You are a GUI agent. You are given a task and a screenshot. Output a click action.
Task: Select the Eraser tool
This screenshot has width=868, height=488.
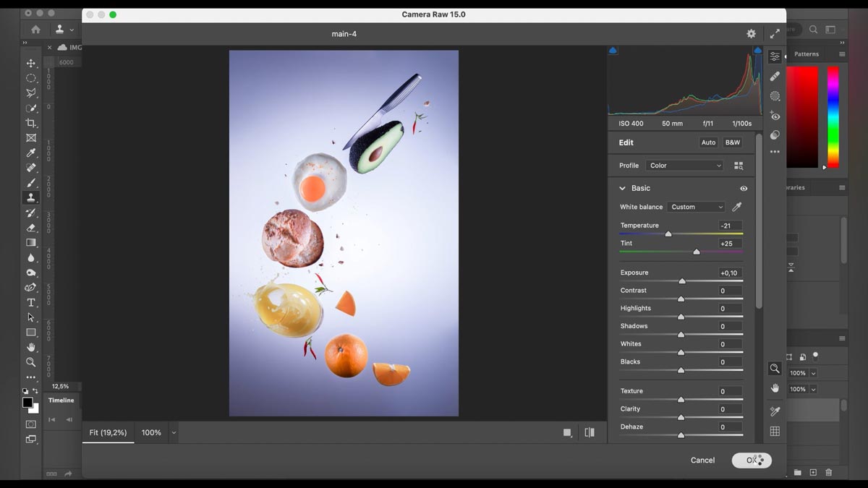tap(31, 228)
